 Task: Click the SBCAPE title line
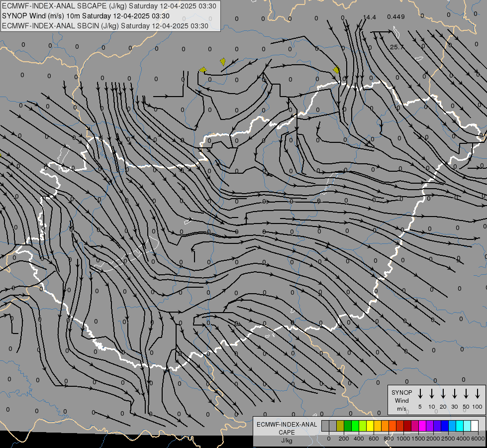[109, 6]
